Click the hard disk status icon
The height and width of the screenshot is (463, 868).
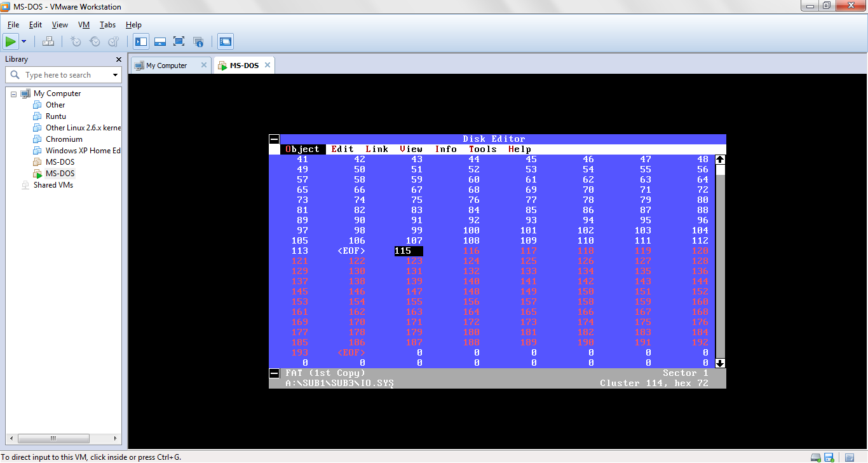(x=816, y=457)
